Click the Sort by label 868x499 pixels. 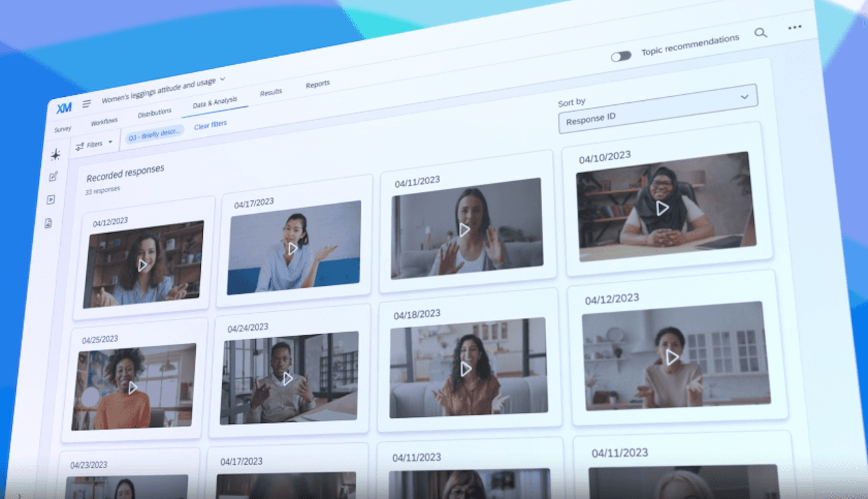[572, 102]
